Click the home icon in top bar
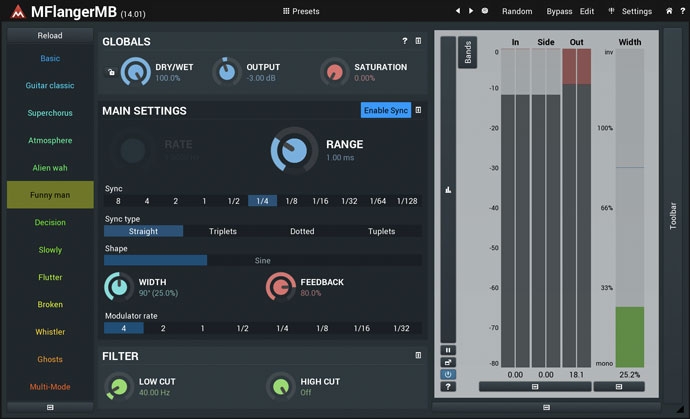The height and width of the screenshot is (419, 690). click(x=669, y=11)
